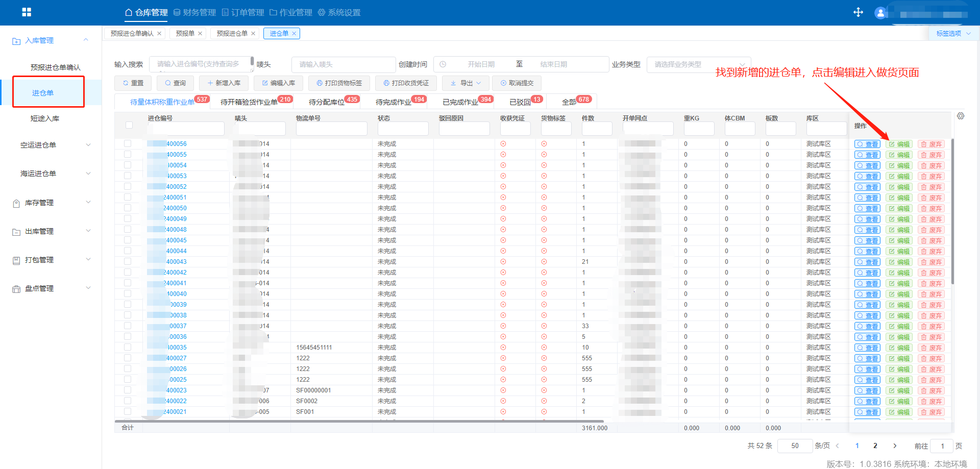This screenshot has width=980, height=469.
Task: Click the user avatar icon in header
Action: coord(880,13)
